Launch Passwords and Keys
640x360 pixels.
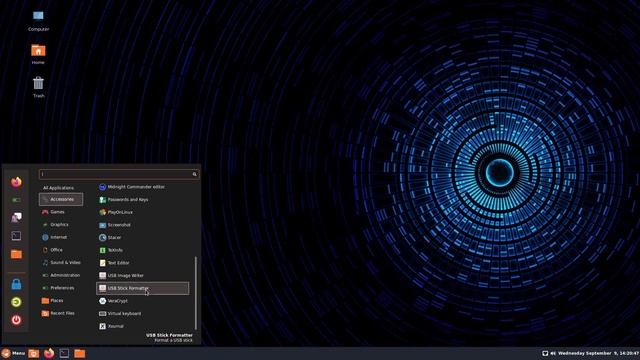coord(124,200)
